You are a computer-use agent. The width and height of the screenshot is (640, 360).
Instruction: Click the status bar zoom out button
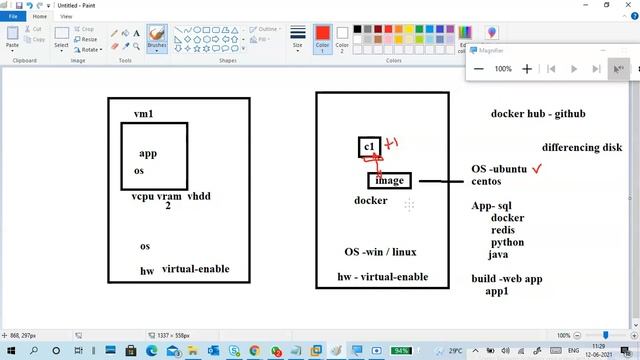point(577,335)
